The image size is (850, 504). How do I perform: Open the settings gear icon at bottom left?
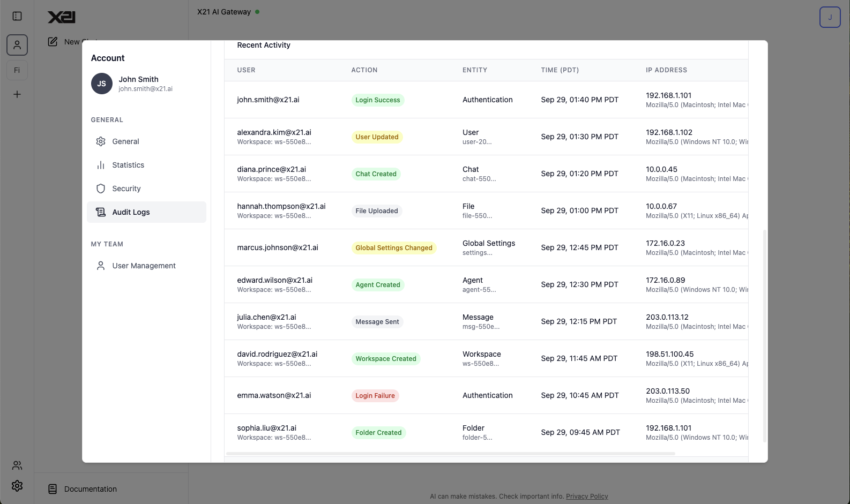[17, 486]
